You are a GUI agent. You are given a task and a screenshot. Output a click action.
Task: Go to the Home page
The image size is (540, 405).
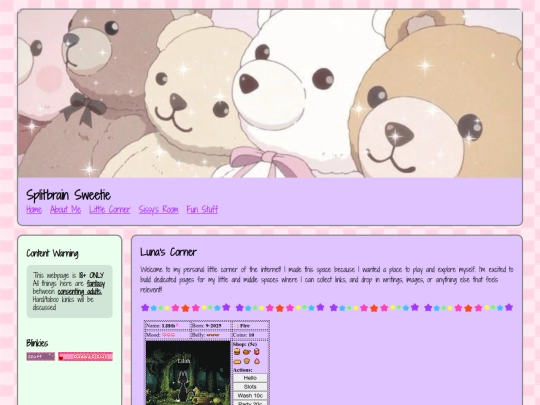pos(34,209)
